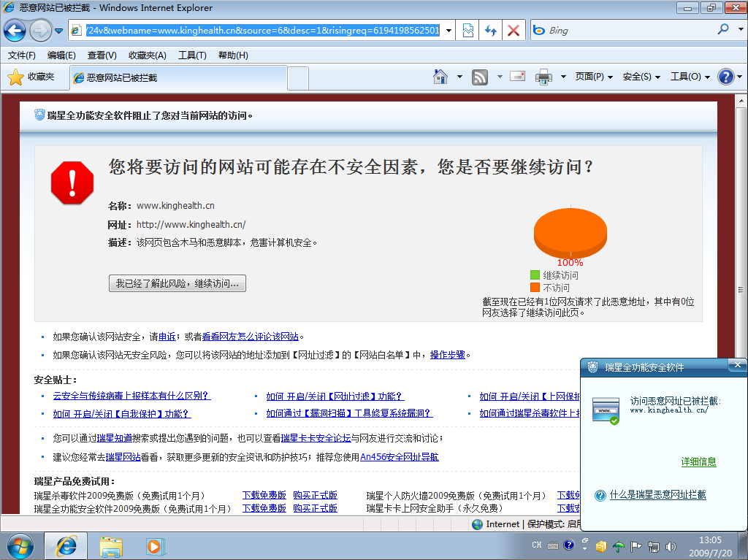Open the 编辑(E) menu
748x560 pixels.
click(61, 55)
